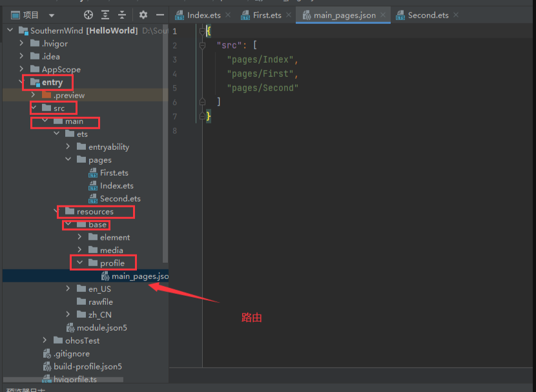Screen dimensions: 536x392
Task: Collapse the SouthernWind project root
Action: [x=10, y=30]
